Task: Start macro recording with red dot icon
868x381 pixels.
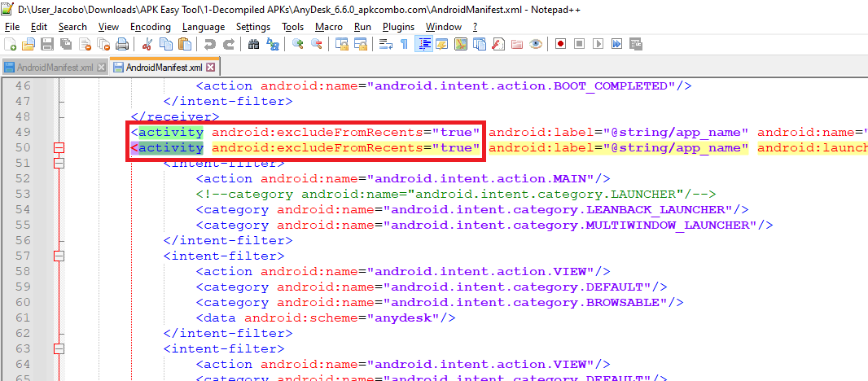Action: (x=560, y=44)
